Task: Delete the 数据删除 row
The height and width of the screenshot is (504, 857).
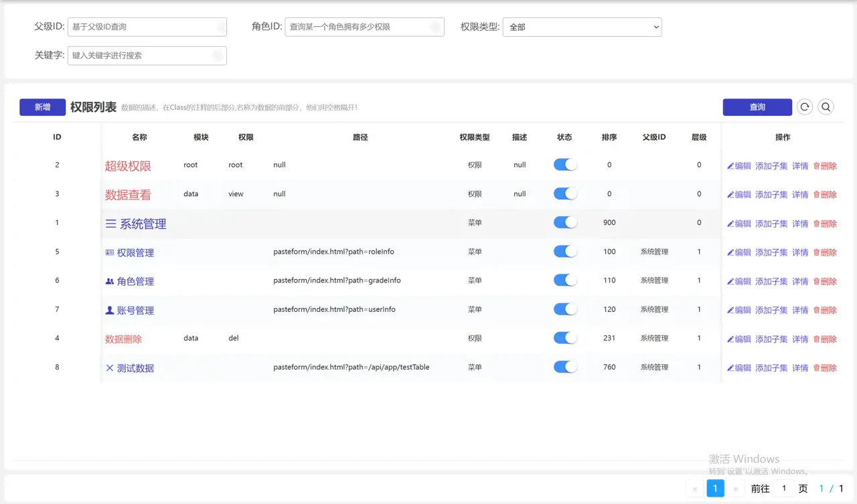Action: pyautogui.click(x=825, y=339)
